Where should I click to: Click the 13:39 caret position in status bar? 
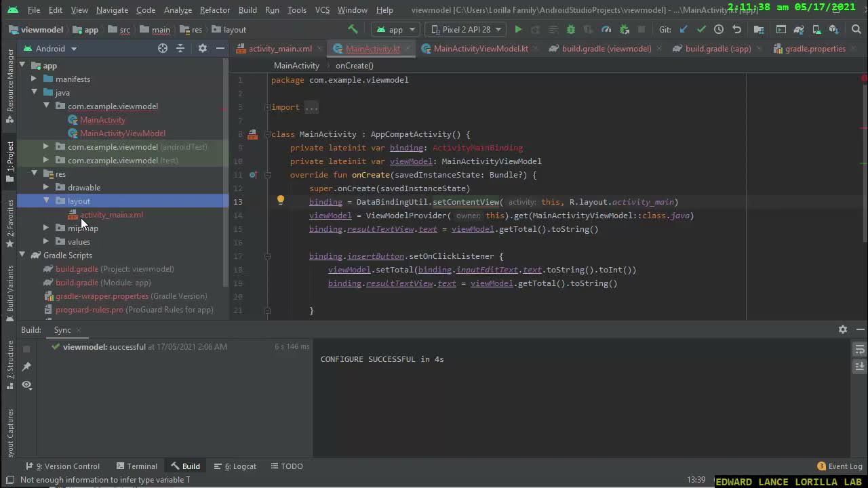(x=696, y=480)
